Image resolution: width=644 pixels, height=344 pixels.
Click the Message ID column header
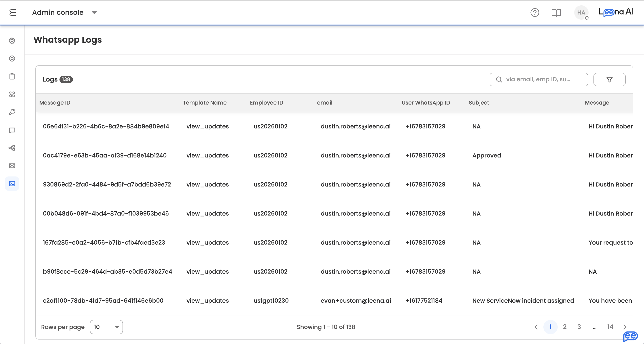[x=55, y=103]
